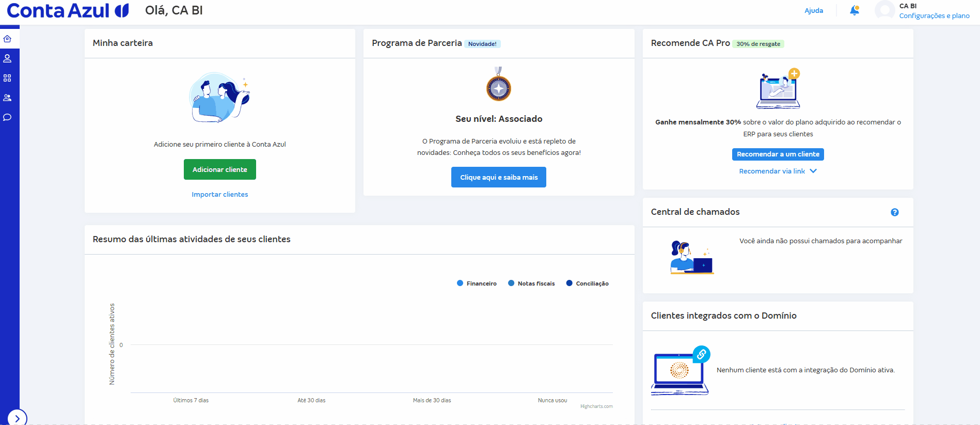Click the 'Nunca usou' axis label
This screenshot has height=425, width=980.
point(552,400)
